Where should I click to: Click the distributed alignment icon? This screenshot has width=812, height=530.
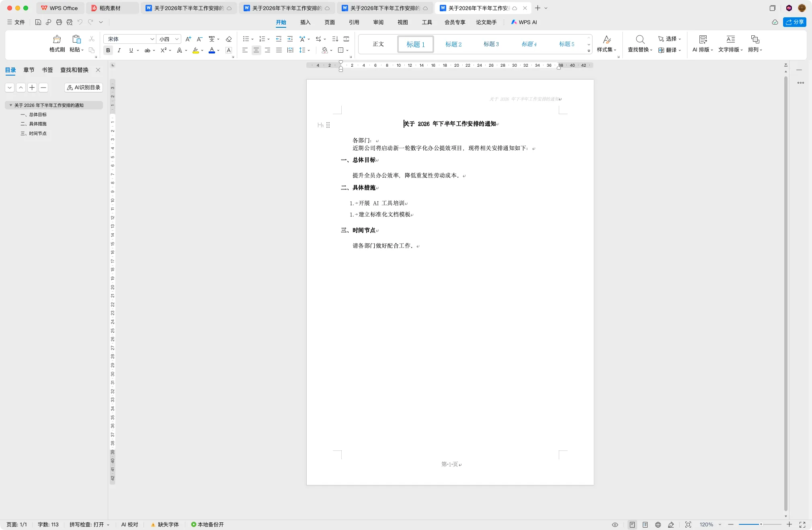tap(290, 50)
